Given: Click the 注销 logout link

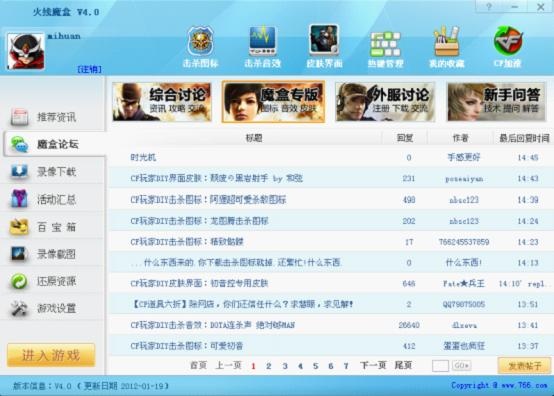Looking at the screenshot, I should click(89, 69).
